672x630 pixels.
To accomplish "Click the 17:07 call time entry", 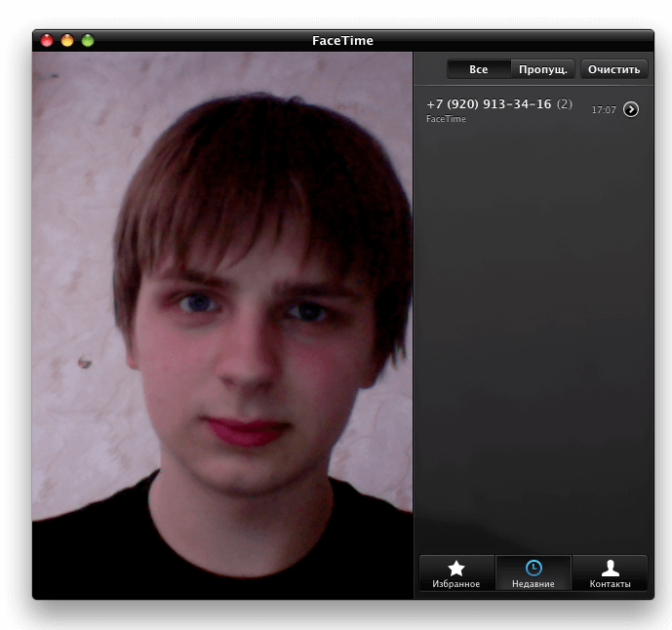I will pos(604,110).
